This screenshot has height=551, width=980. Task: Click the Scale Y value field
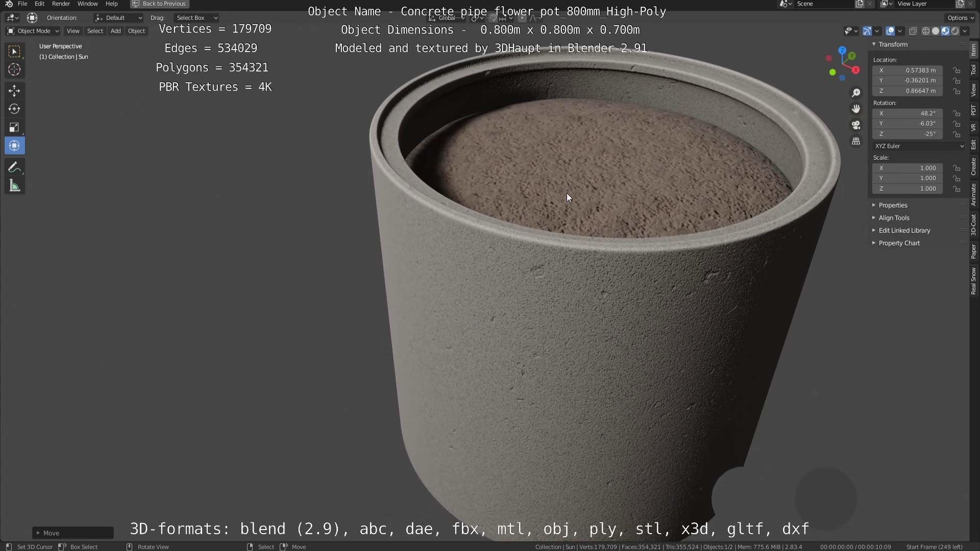click(x=908, y=179)
